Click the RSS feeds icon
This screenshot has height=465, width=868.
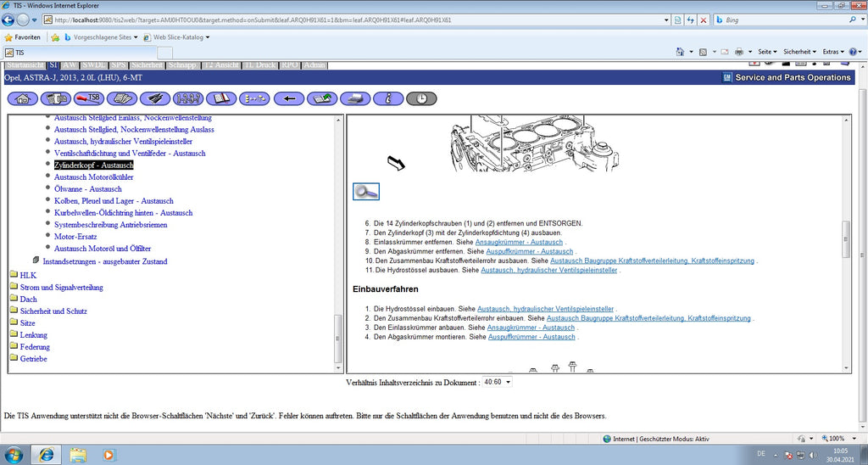pos(703,52)
